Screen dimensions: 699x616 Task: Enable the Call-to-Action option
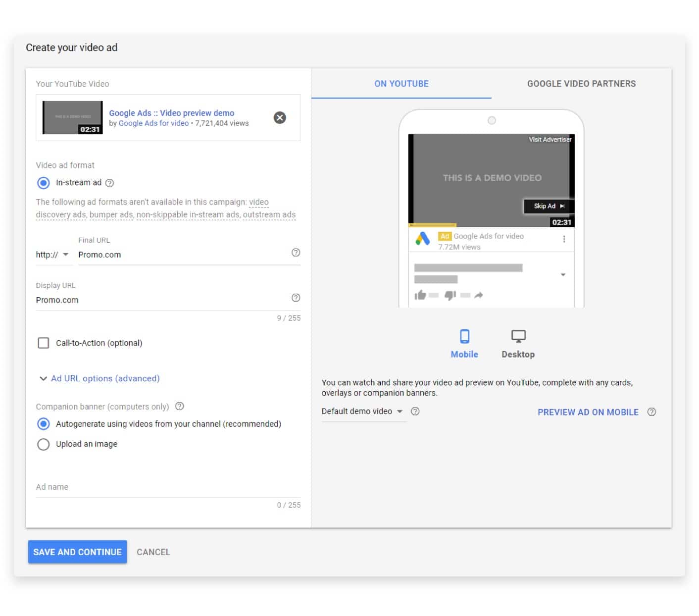tap(44, 343)
